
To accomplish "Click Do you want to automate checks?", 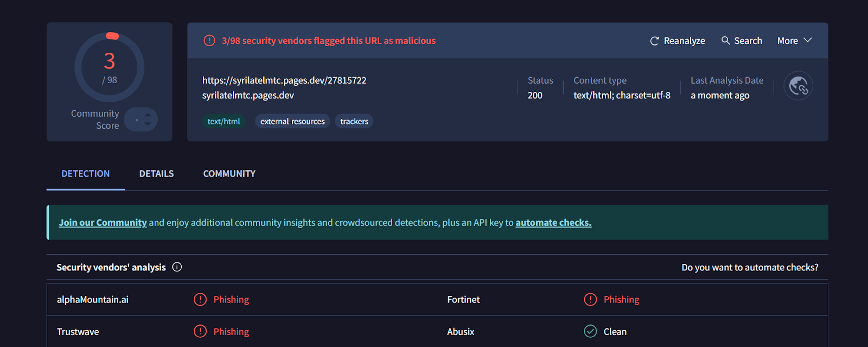I will point(750,267).
